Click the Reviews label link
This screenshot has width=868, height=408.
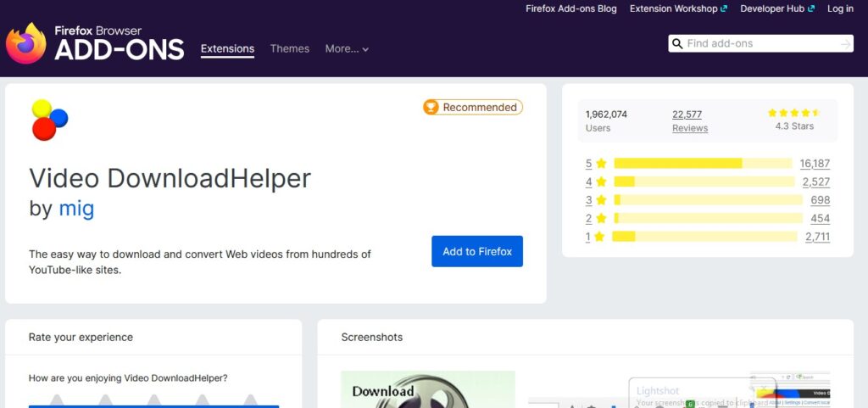click(x=690, y=128)
